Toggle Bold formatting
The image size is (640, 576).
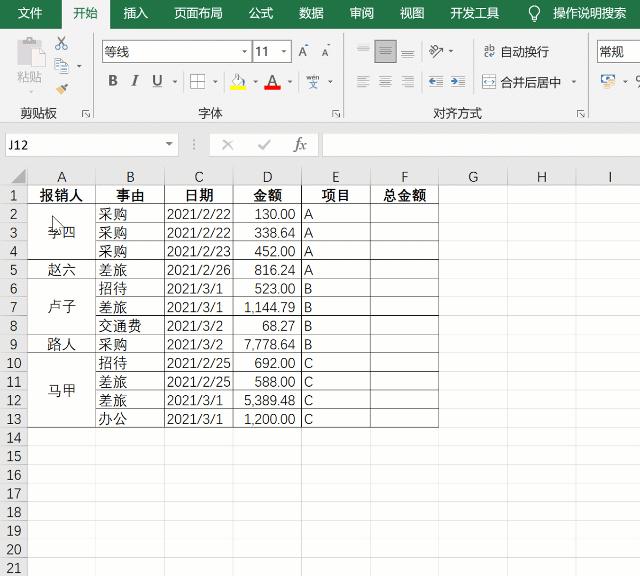113,81
